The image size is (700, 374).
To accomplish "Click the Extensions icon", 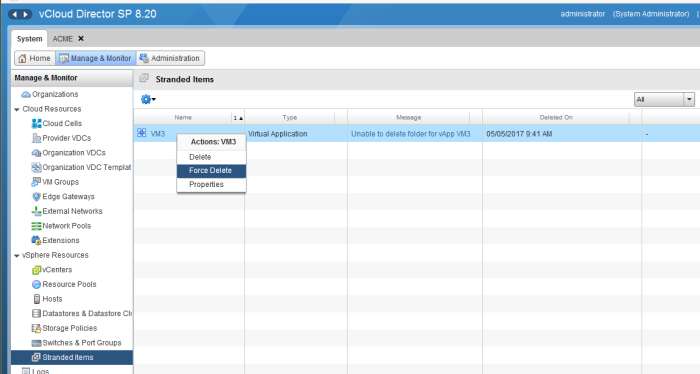I will [x=37, y=241].
